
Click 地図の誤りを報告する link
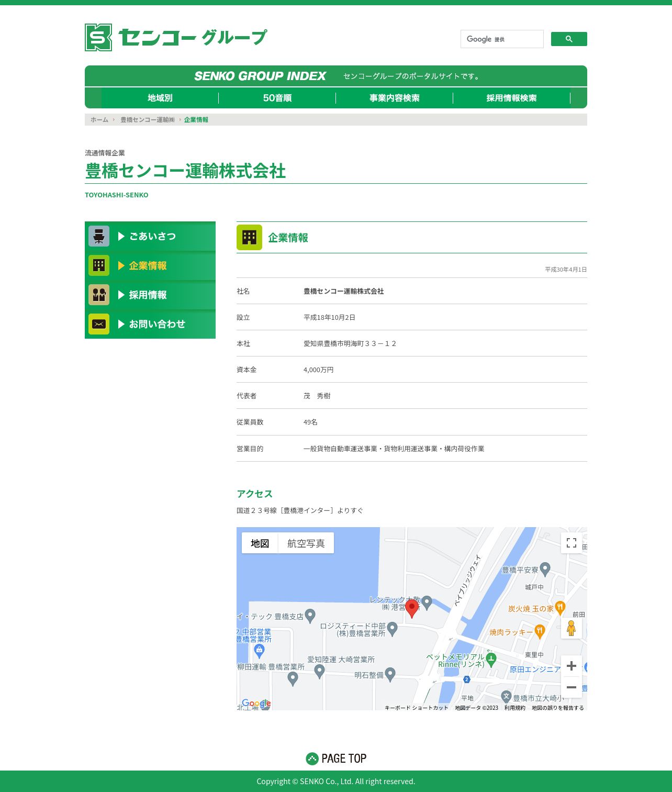point(558,708)
